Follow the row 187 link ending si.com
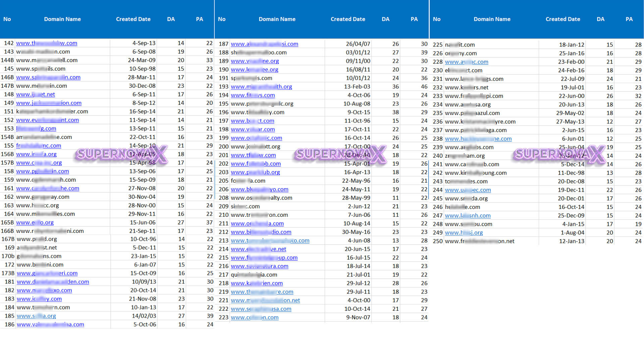644x337 pixels. (264, 44)
